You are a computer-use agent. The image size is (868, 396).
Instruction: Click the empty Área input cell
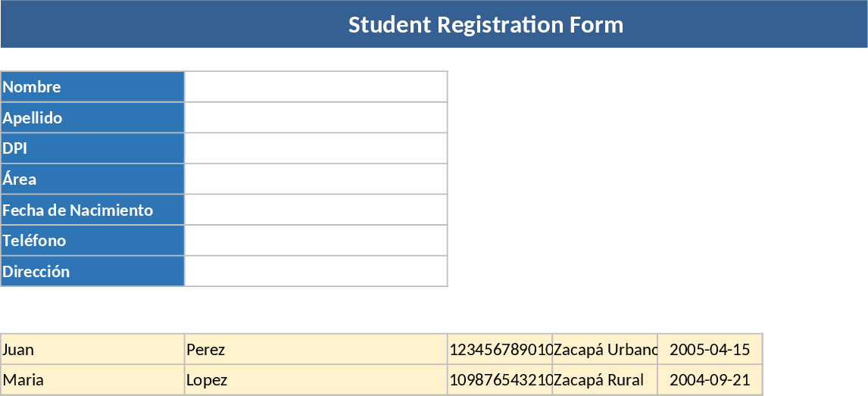point(316,179)
